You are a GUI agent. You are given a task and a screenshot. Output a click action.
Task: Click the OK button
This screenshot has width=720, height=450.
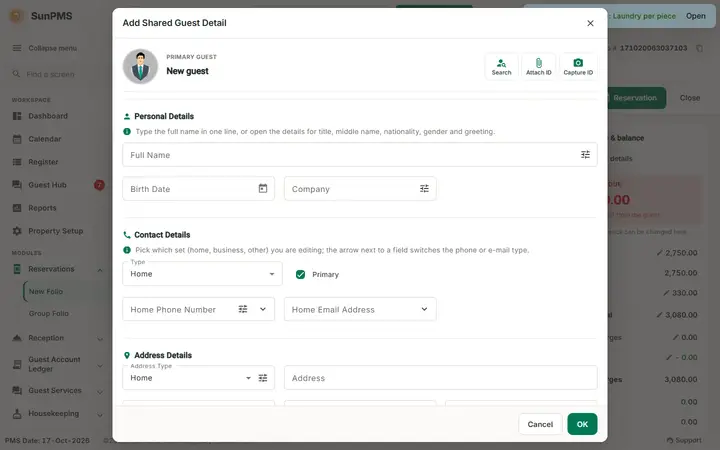click(582, 424)
